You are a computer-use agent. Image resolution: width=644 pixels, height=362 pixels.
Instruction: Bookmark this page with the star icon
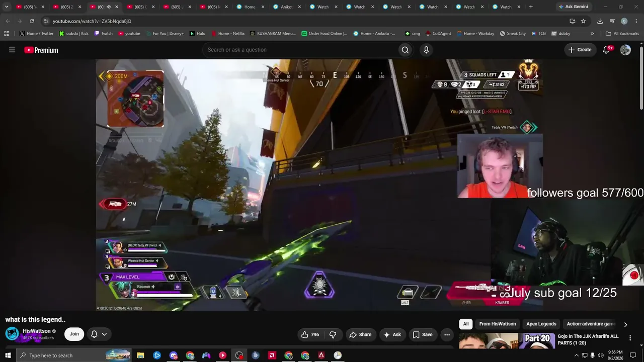(583, 21)
